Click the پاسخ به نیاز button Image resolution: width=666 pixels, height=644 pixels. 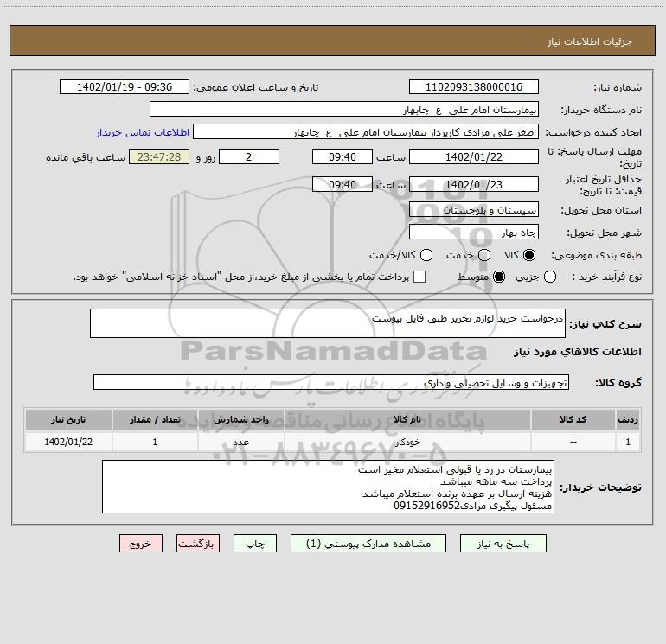pos(503,544)
